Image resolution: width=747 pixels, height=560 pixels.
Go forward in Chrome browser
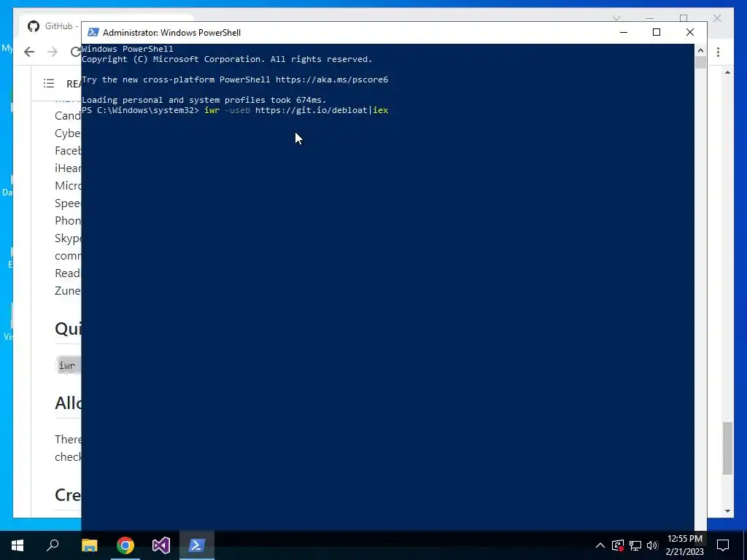[53, 52]
